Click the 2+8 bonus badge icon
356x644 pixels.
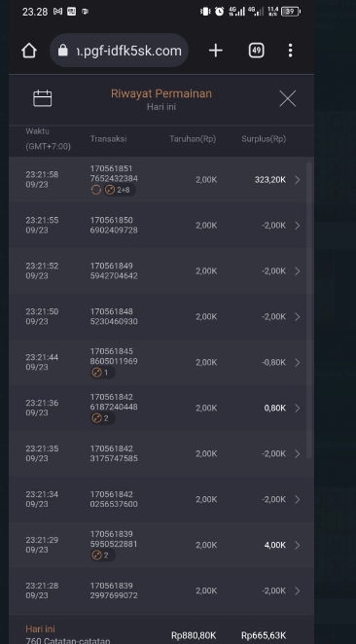pos(119,190)
